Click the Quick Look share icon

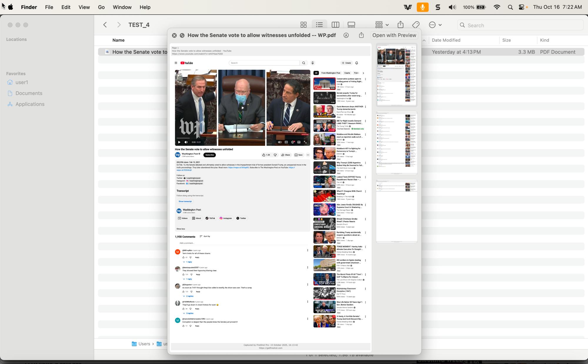361,35
